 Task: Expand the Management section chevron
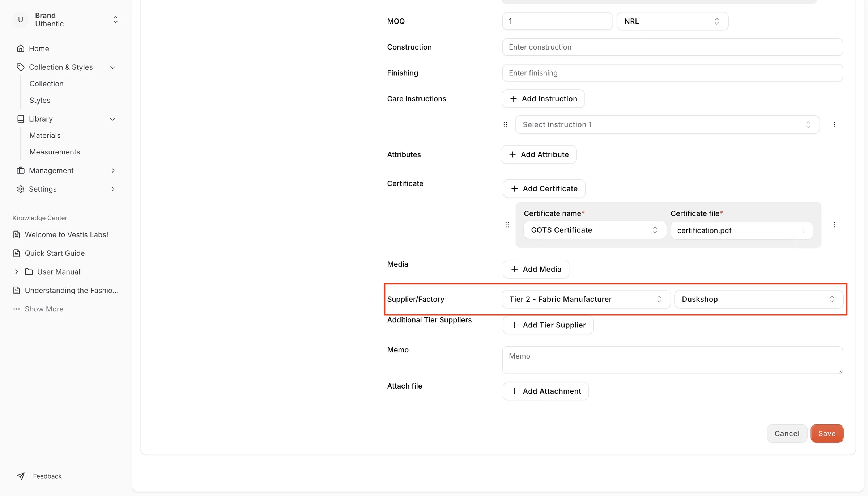tap(113, 170)
